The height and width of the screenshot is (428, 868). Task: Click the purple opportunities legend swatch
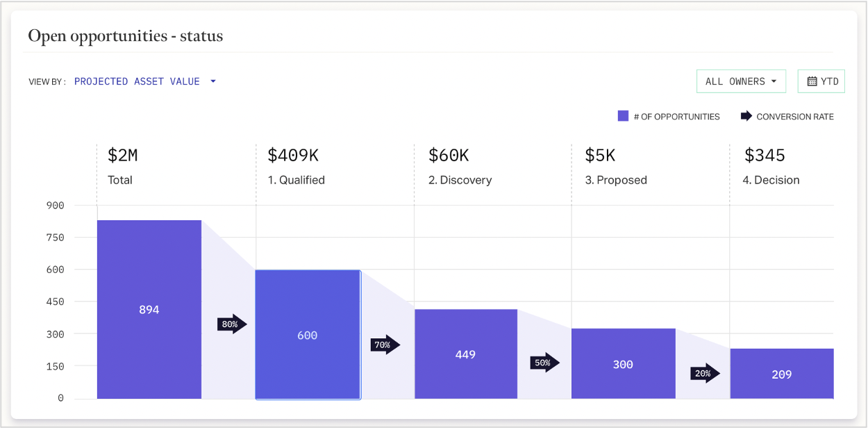623,116
